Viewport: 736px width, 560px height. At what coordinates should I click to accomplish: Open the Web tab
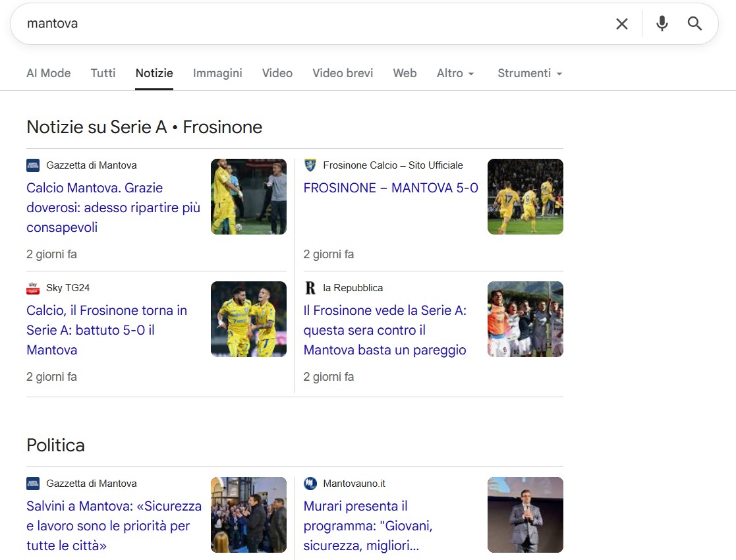405,73
